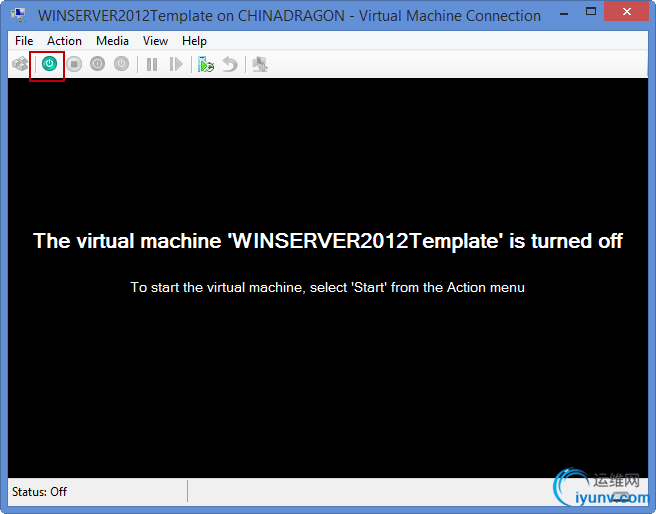
Task: Click the Reset (step play) toolbar icon
Action: pyautogui.click(x=176, y=64)
